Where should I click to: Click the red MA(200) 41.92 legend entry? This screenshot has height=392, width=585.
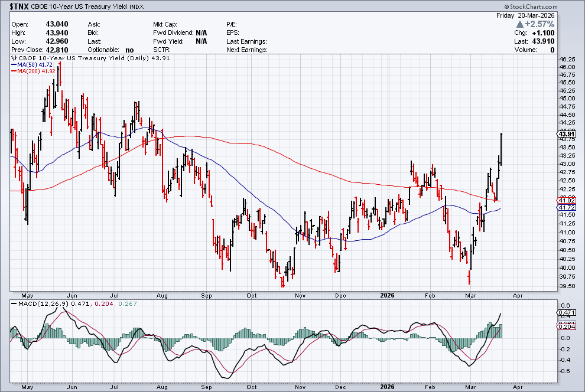[x=33, y=71]
